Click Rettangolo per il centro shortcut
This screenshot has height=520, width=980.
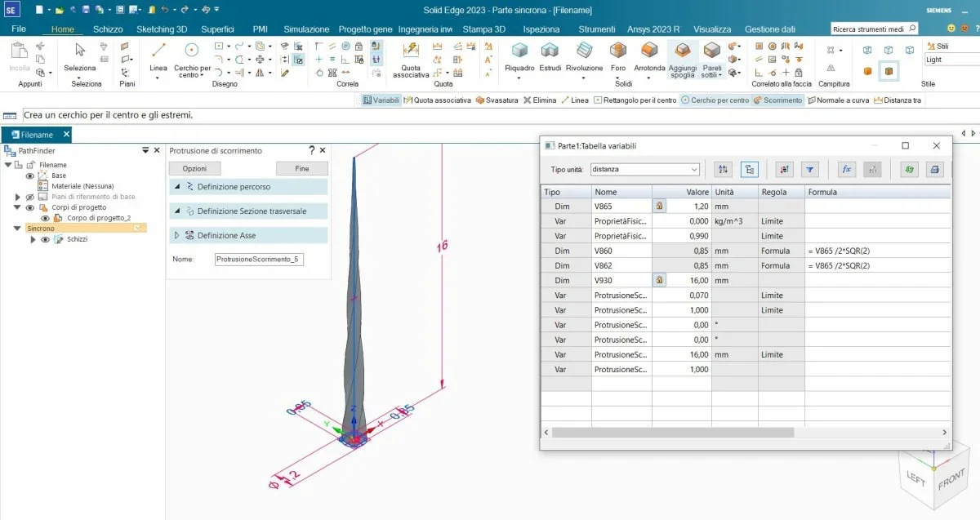635,100
